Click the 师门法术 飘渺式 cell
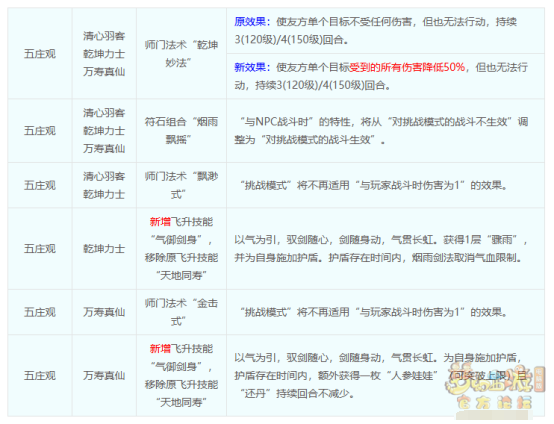This screenshot has width=554, height=424. [x=181, y=185]
